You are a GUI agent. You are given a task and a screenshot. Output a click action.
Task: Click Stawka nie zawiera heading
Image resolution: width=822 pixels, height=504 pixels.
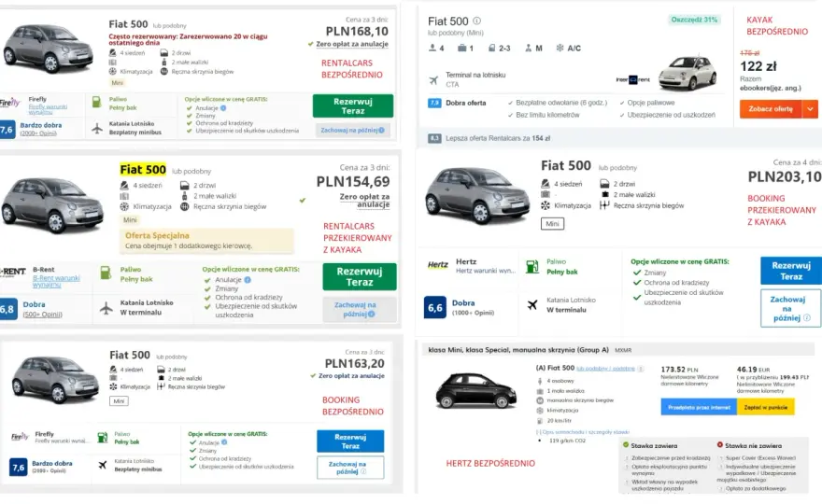tap(753, 445)
